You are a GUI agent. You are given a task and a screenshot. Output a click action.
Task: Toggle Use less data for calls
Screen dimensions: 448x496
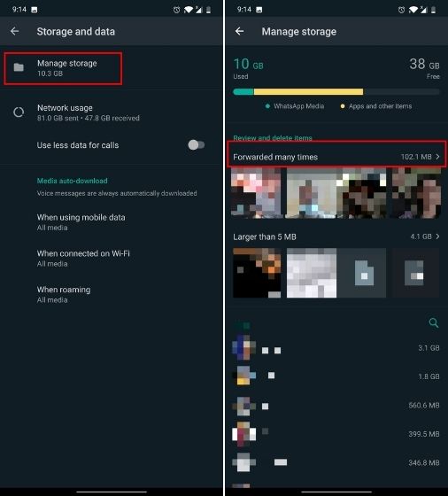[x=196, y=145]
